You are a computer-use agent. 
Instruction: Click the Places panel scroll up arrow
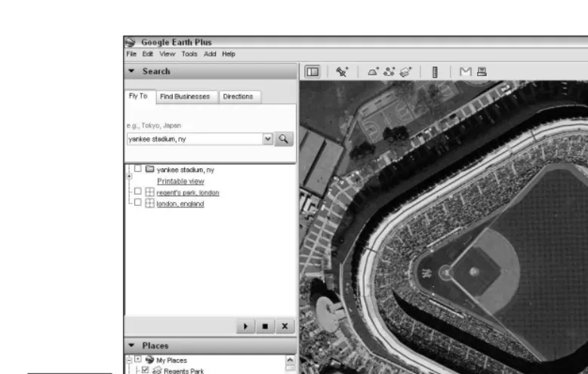[290, 360]
